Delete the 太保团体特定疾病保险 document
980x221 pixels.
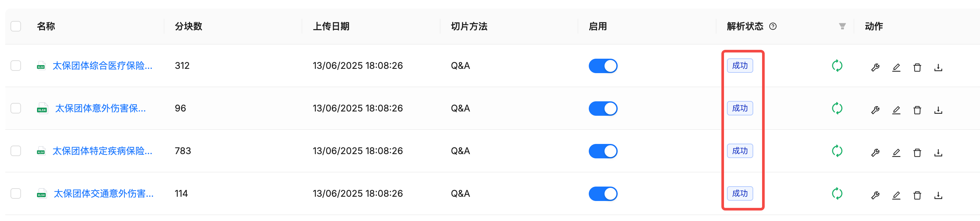click(917, 152)
